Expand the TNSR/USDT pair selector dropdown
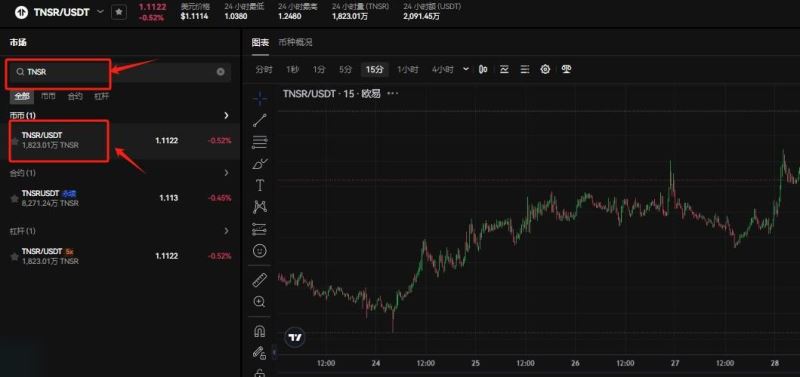 click(100, 12)
